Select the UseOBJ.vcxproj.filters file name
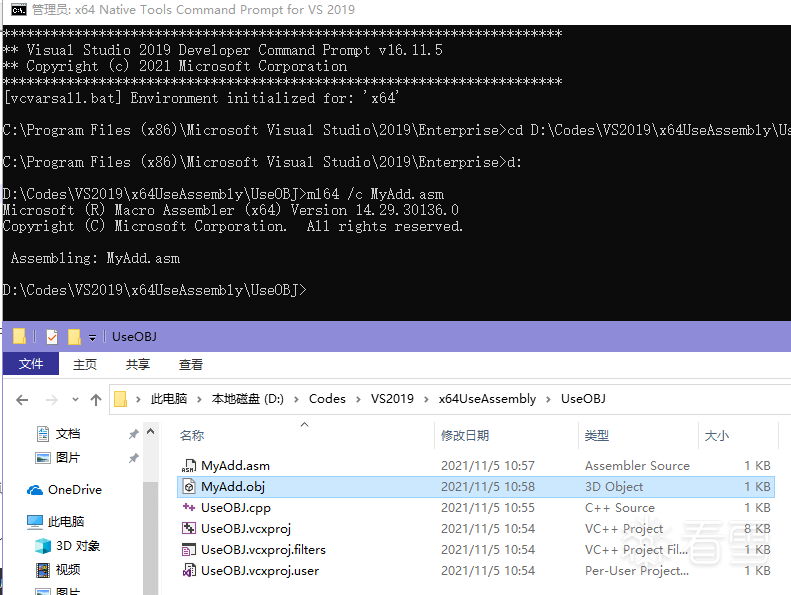The image size is (791, 595). 263,550
